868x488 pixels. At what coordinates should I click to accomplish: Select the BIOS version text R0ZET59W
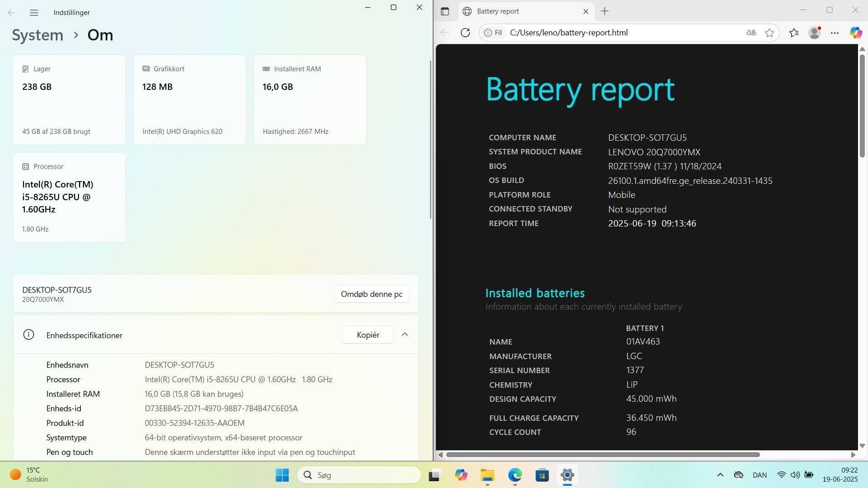click(x=630, y=166)
